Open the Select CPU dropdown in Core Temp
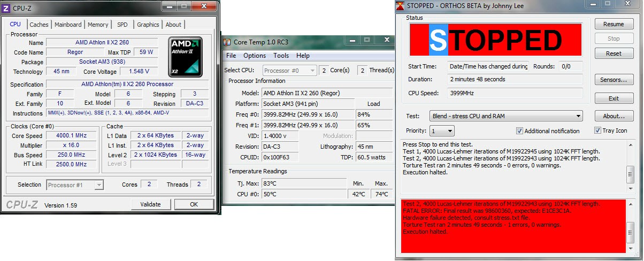This screenshot has width=644, height=261. pyautogui.click(x=289, y=71)
